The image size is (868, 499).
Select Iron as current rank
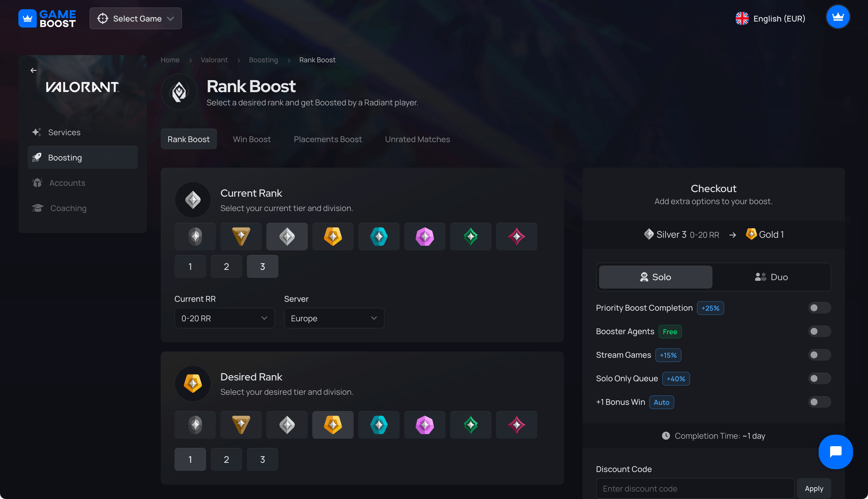[x=195, y=237]
